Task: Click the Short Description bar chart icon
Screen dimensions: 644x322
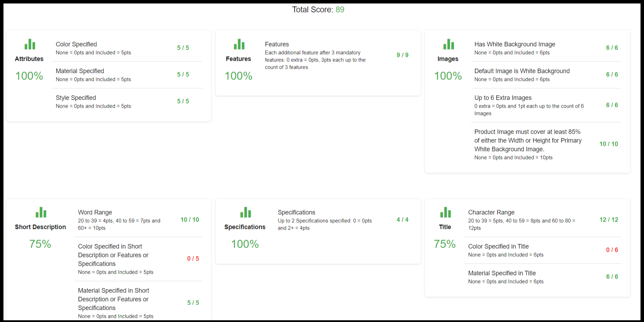Action: click(41, 212)
